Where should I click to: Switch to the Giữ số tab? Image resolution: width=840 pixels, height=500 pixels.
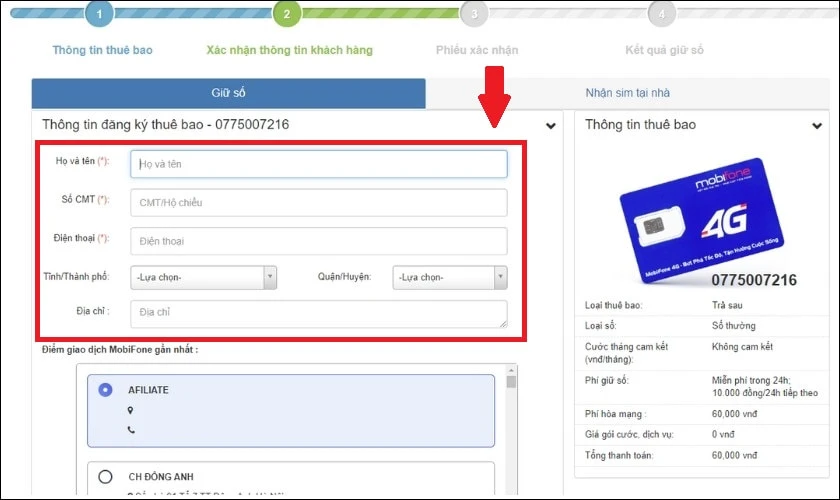pyautogui.click(x=229, y=93)
